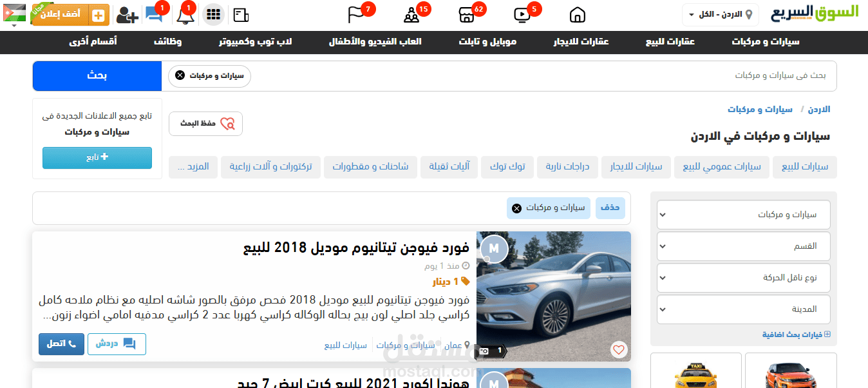Open فورد فيوجن تيتانيوم listing title
The height and width of the screenshot is (388, 868).
click(357, 248)
